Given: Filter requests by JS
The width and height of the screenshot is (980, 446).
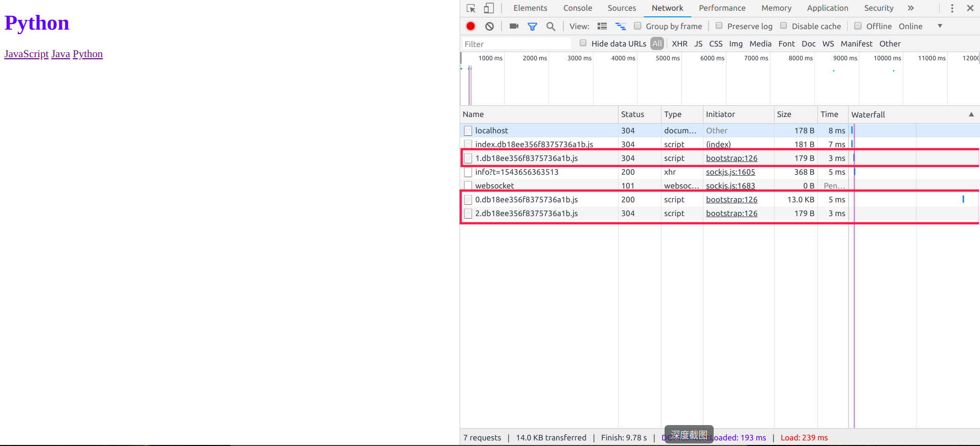Looking at the screenshot, I should pyautogui.click(x=698, y=44).
